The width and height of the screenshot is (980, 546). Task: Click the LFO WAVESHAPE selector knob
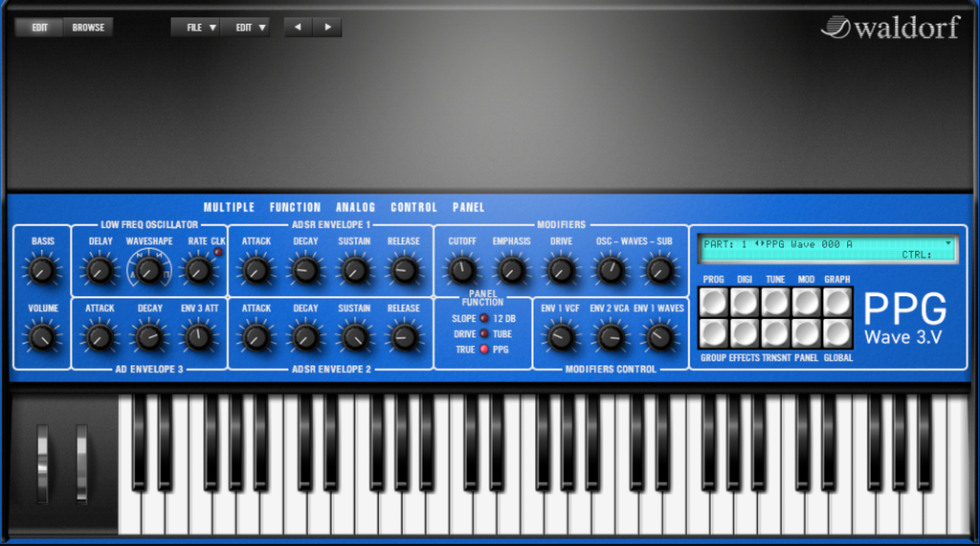click(149, 271)
